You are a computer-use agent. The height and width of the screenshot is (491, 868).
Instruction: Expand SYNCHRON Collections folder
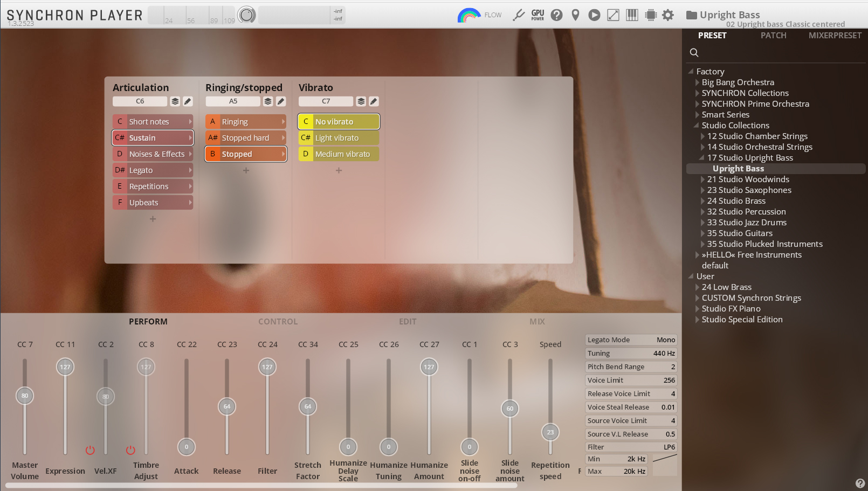pyautogui.click(x=697, y=93)
